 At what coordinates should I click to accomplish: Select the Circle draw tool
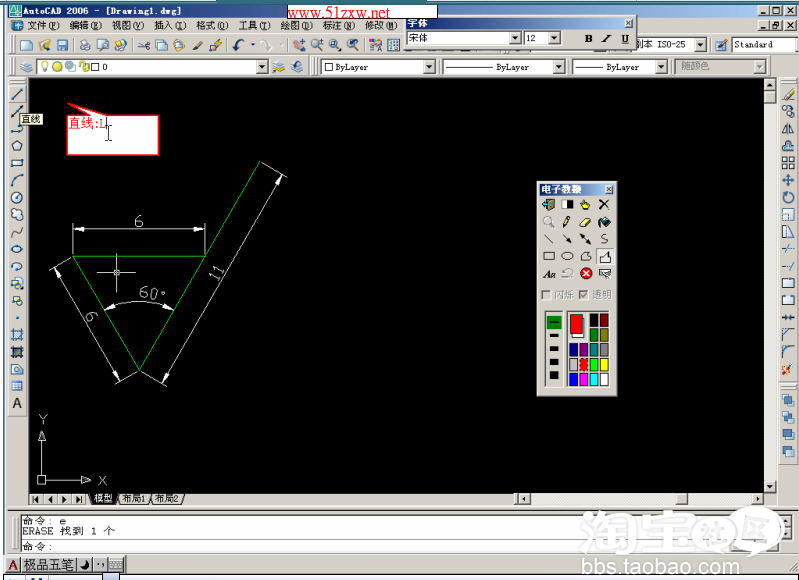click(x=17, y=197)
